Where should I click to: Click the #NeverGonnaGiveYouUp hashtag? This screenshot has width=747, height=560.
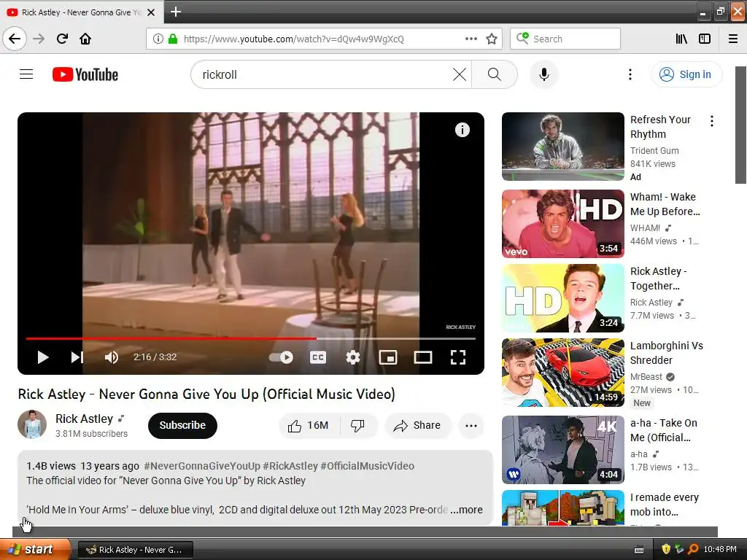pyautogui.click(x=202, y=466)
